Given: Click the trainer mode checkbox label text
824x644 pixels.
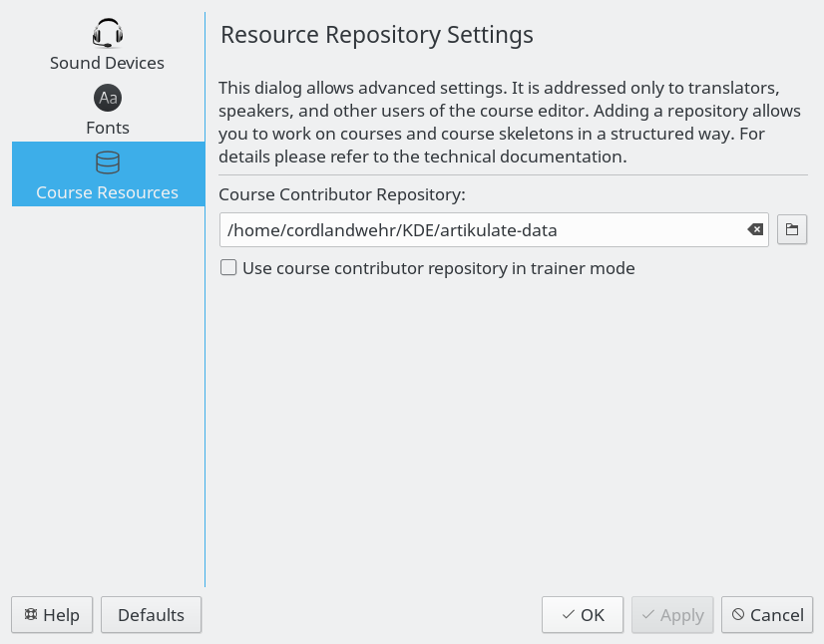Looking at the screenshot, I should click(439, 268).
